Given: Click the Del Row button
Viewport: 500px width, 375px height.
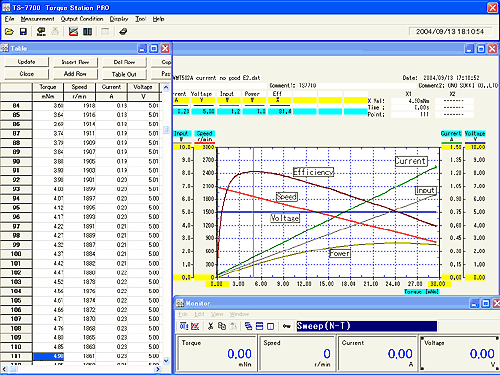Looking at the screenshot, I should 124,62.
